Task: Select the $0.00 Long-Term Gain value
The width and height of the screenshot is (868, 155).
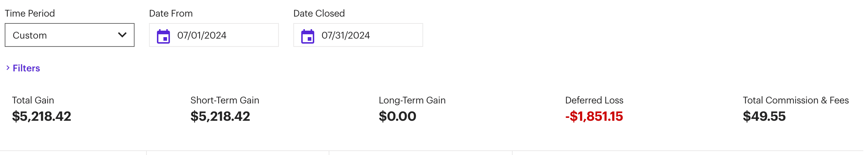Action: click(397, 116)
